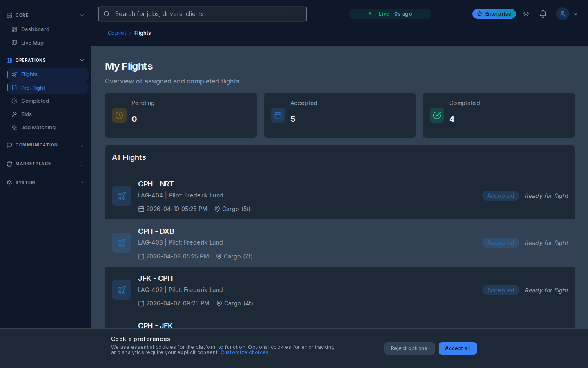Image resolution: width=588 pixels, height=368 pixels.
Task: Click the Live Map icon
Action: (14, 43)
